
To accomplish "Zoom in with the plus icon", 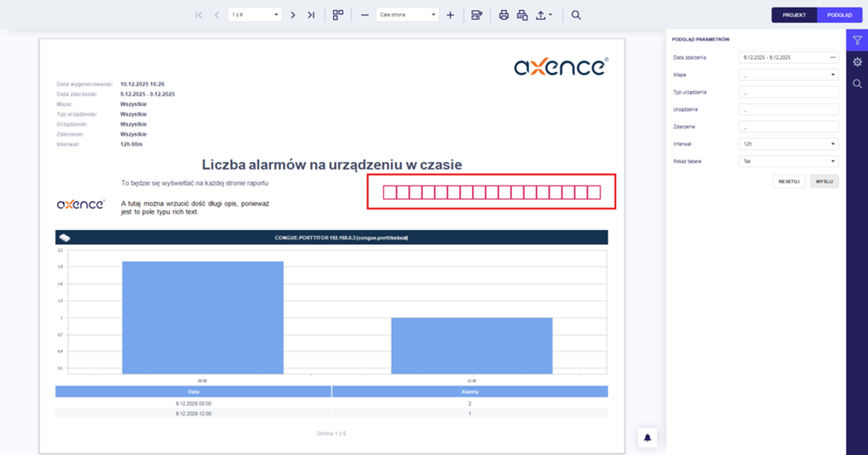I will coord(450,15).
